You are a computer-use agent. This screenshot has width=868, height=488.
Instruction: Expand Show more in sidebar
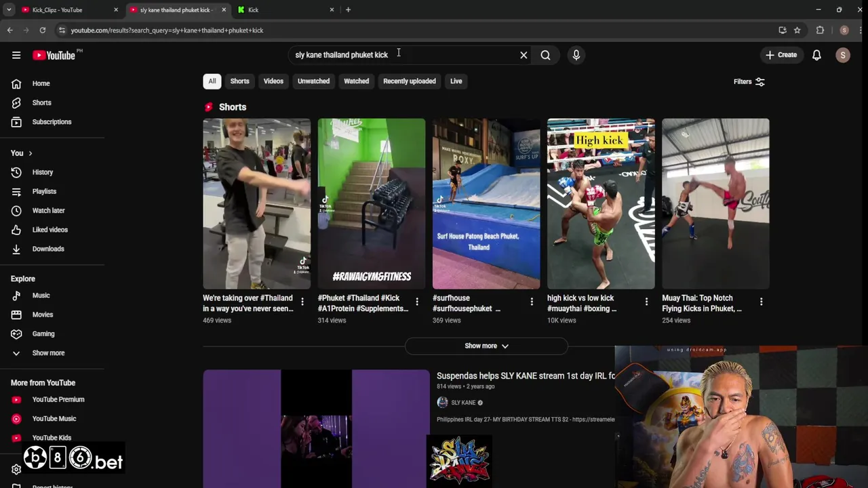tap(52, 353)
